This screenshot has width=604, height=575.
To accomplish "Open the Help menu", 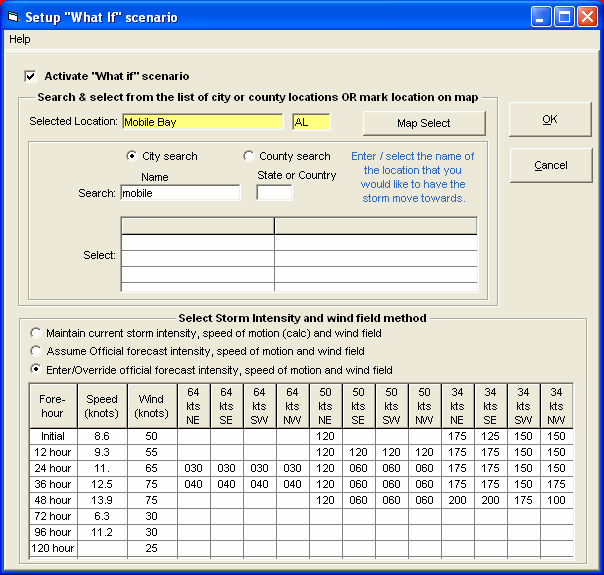I will pos(20,39).
